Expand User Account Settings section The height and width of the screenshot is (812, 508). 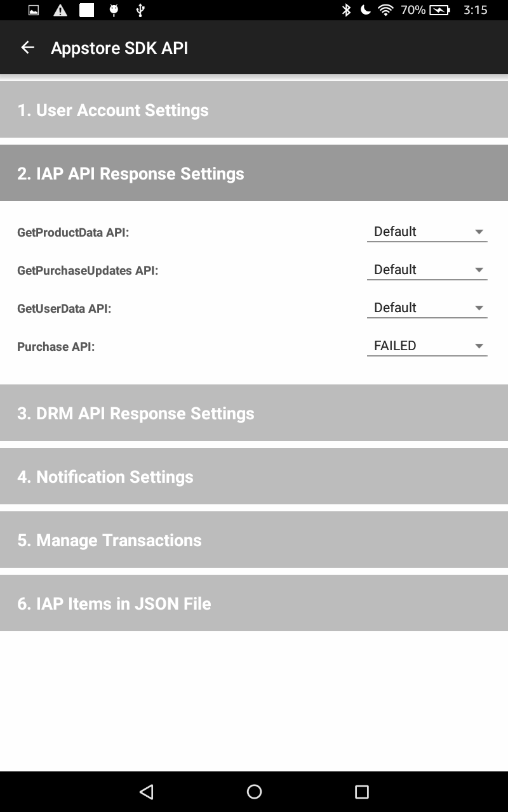(254, 109)
